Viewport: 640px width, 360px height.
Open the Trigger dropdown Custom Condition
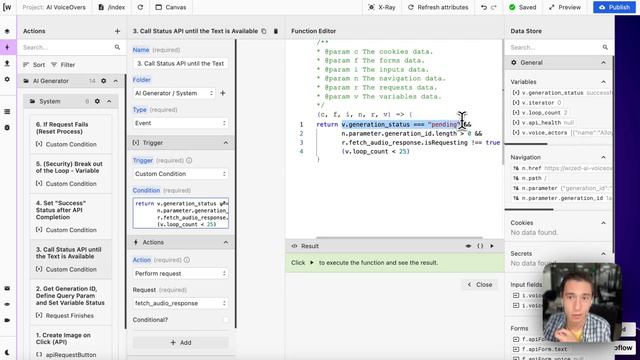click(x=180, y=174)
